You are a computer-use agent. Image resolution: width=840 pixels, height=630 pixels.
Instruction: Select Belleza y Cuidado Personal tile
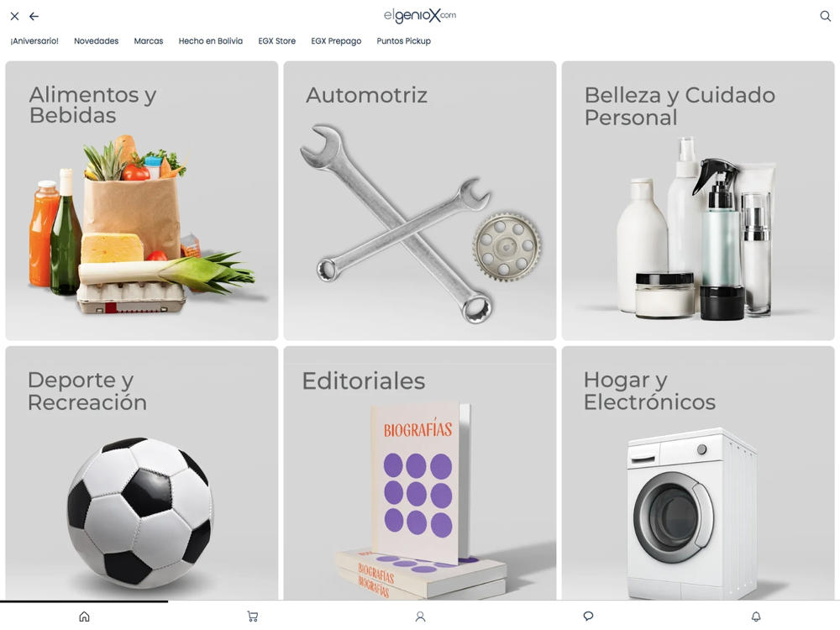pyautogui.click(x=698, y=201)
